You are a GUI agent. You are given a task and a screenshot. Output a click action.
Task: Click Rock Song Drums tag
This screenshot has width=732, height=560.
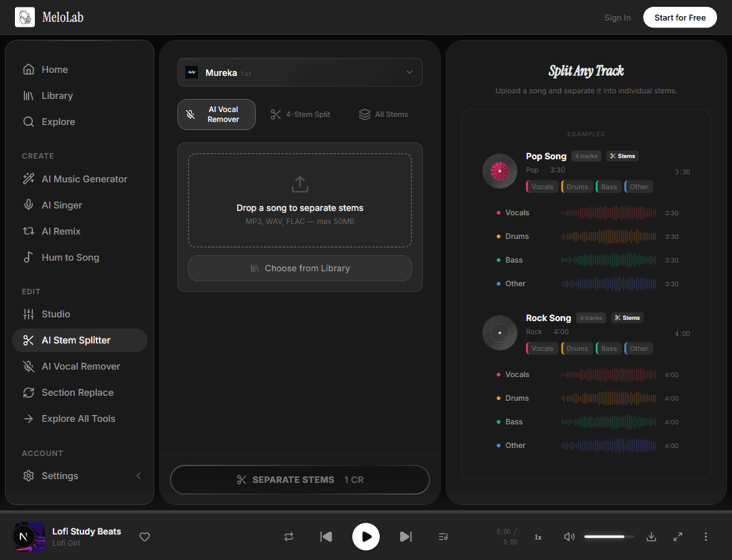(577, 348)
